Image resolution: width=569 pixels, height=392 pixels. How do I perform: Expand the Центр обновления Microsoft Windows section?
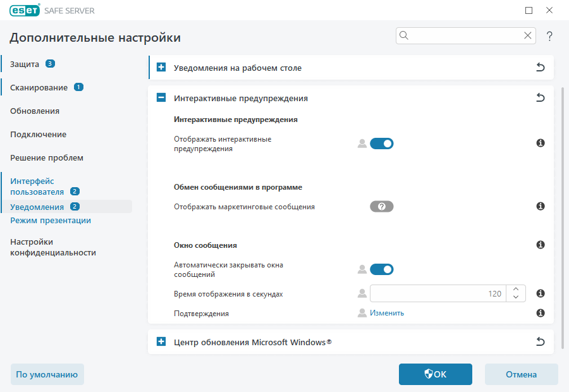click(x=157, y=341)
